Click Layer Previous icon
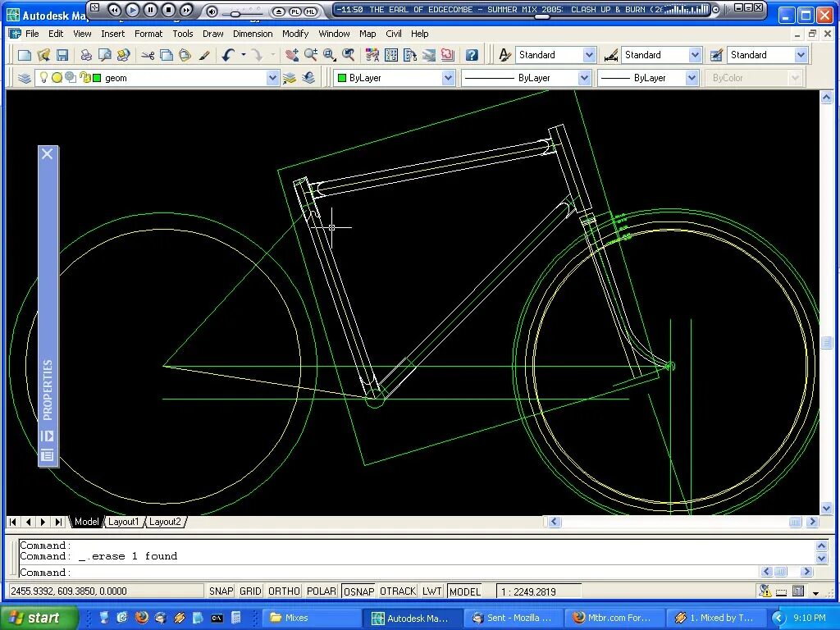 tap(308, 78)
